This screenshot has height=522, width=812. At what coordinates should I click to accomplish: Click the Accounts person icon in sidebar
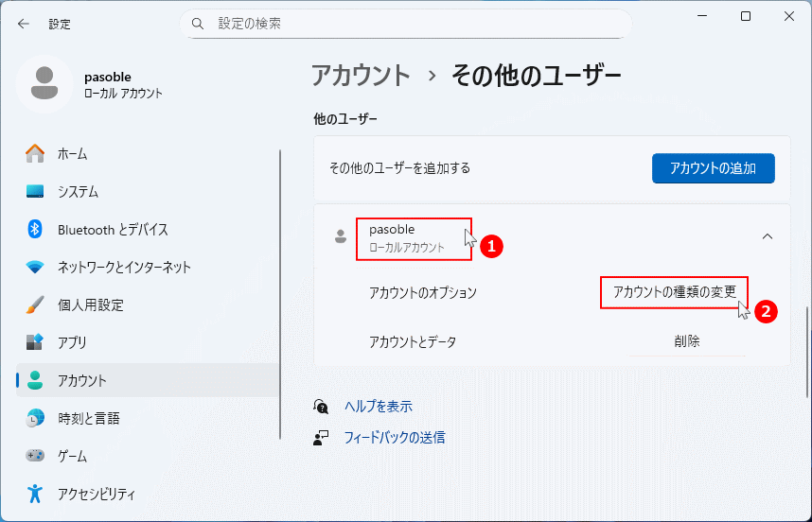35,380
